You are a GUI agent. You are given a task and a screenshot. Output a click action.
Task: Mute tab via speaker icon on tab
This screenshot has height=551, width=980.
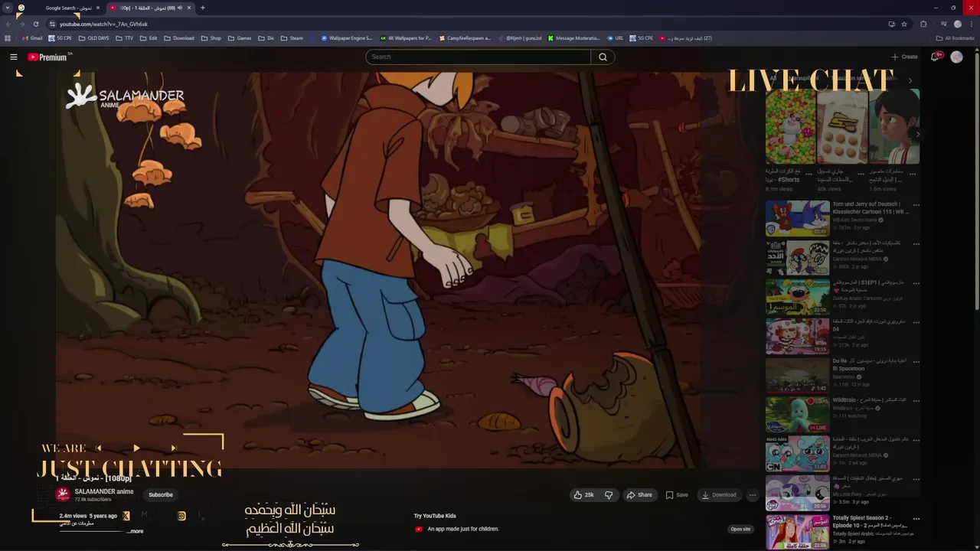(x=180, y=8)
